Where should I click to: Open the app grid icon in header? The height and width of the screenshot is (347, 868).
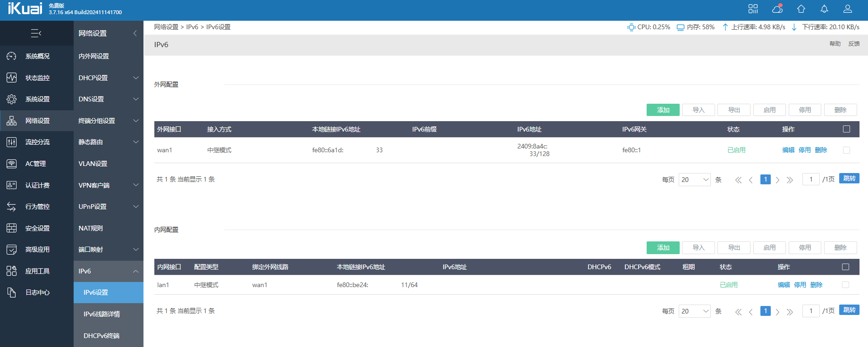pyautogui.click(x=753, y=9)
